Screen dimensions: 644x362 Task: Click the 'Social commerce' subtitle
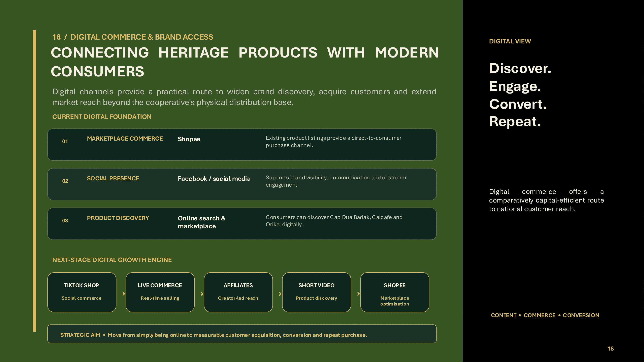[82, 298]
